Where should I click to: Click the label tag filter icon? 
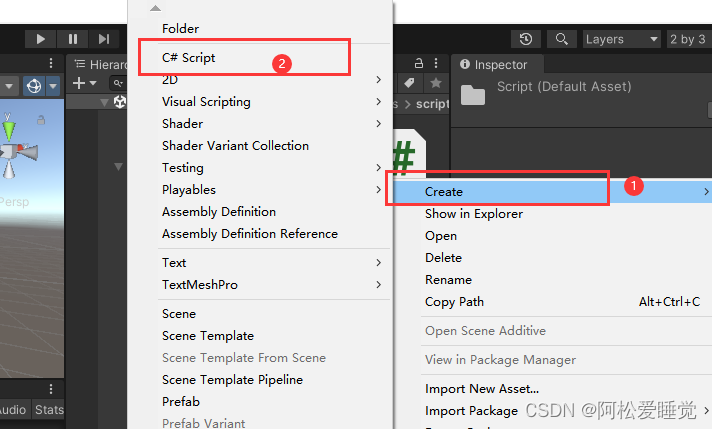(x=409, y=83)
